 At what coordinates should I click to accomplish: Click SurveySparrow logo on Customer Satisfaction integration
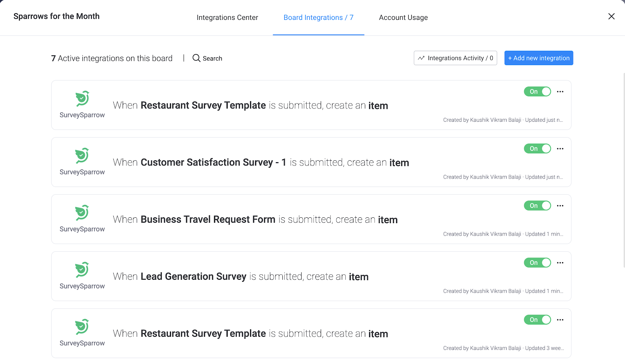82,156
